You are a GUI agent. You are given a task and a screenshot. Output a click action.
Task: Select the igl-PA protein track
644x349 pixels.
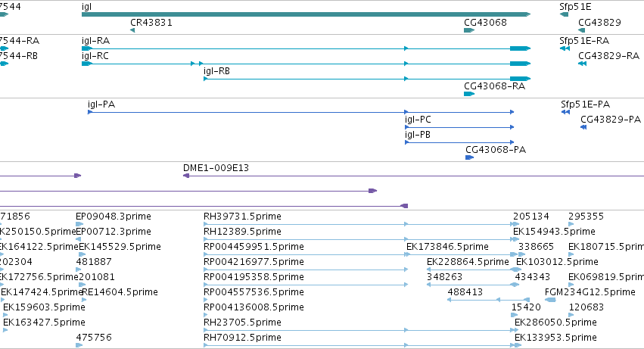pyautogui.click(x=300, y=112)
